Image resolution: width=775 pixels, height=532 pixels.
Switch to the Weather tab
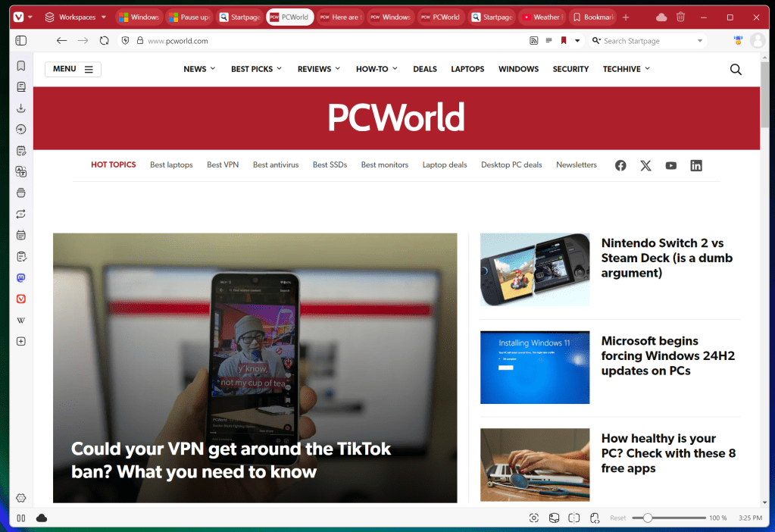(x=542, y=16)
